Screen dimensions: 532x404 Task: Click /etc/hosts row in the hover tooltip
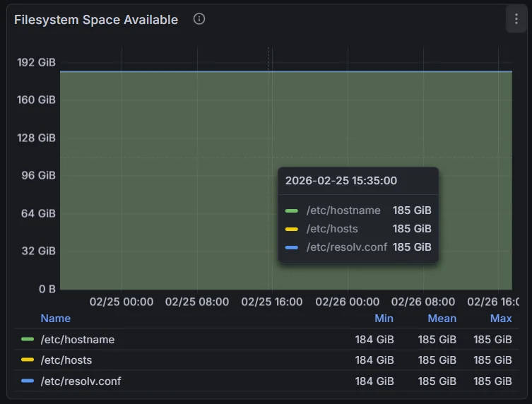pyautogui.click(x=358, y=229)
